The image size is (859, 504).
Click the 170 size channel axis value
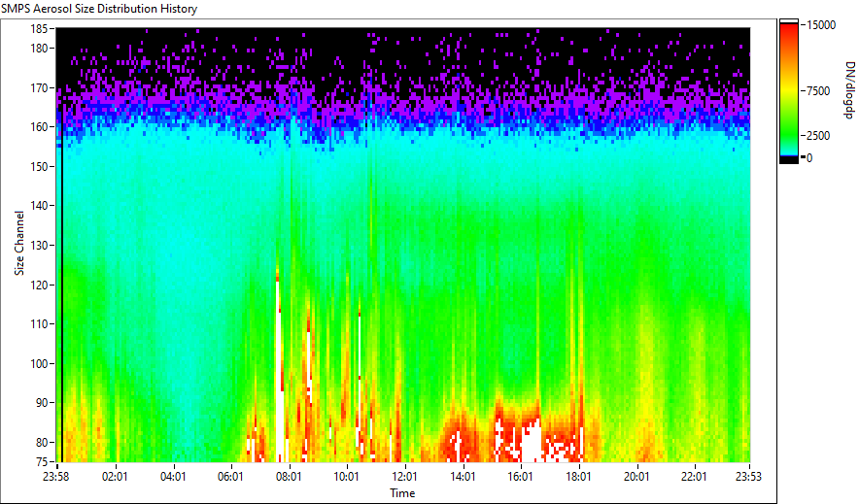click(x=38, y=88)
